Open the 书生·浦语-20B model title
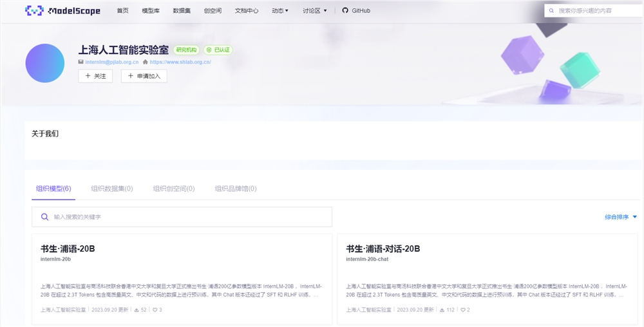The image size is (644, 327). click(68, 248)
